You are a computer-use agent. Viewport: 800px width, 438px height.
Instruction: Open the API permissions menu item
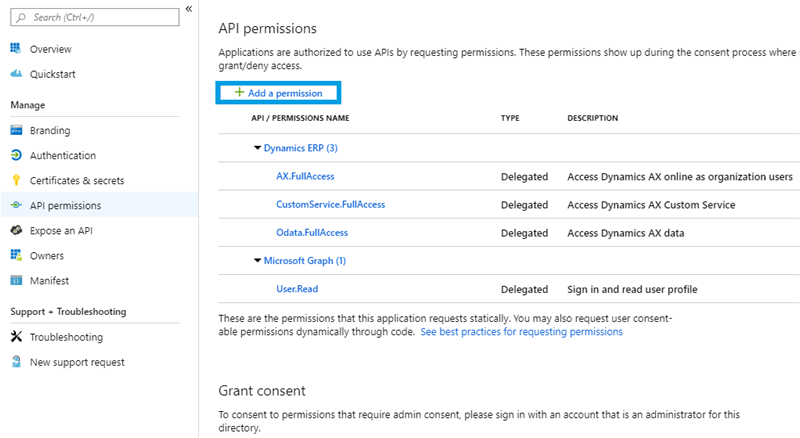point(65,206)
